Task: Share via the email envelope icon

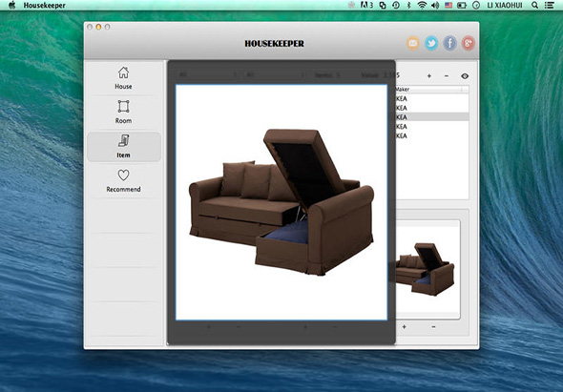Action: pyautogui.click(x=413, y=43)
